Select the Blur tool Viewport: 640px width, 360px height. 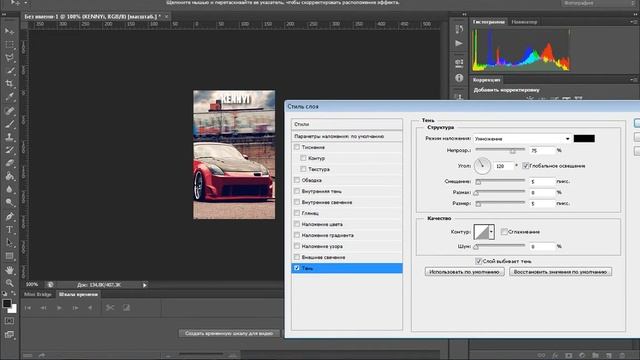9,189
